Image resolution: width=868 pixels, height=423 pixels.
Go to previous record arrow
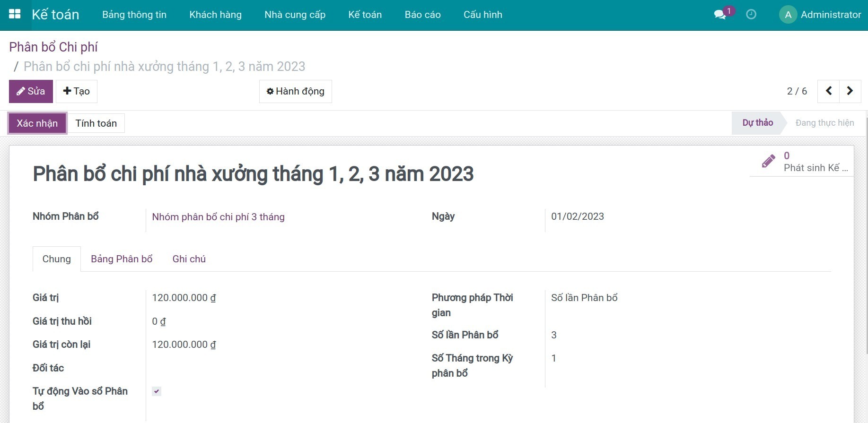pos(828,91)
